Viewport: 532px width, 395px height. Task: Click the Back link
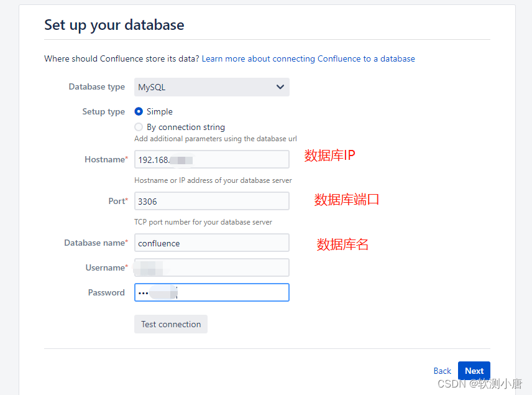coord(442,371)
